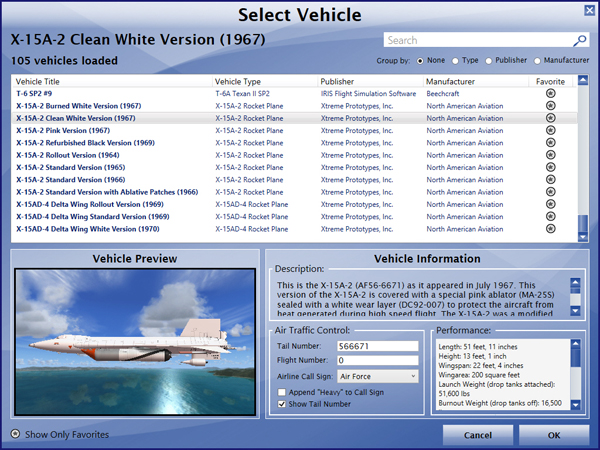Image resolution: width=600 pixels, height=450 pixels.
Task: Group vehicles by Type
Action: (455, 61)
